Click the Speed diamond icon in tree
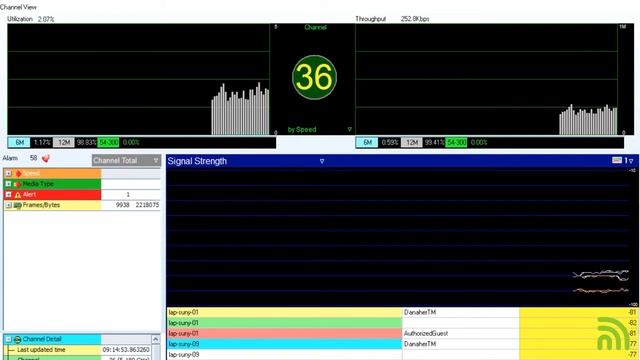640x360 pixels. [18, 173]
